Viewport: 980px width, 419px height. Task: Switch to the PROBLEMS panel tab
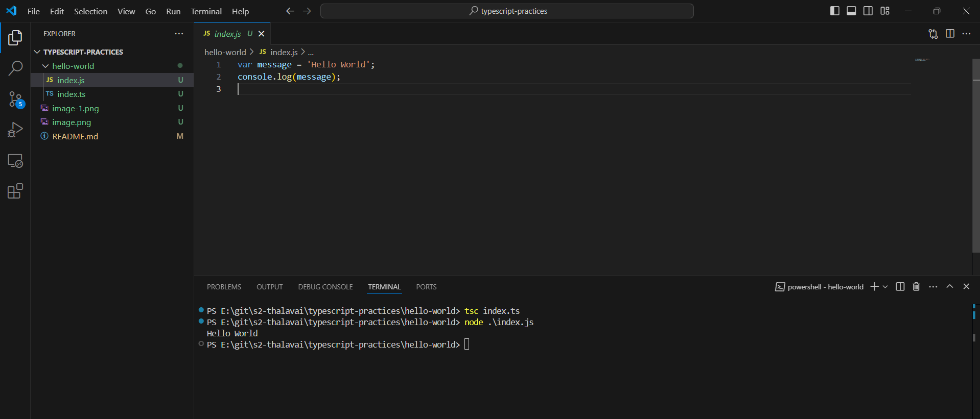point(224,287)
